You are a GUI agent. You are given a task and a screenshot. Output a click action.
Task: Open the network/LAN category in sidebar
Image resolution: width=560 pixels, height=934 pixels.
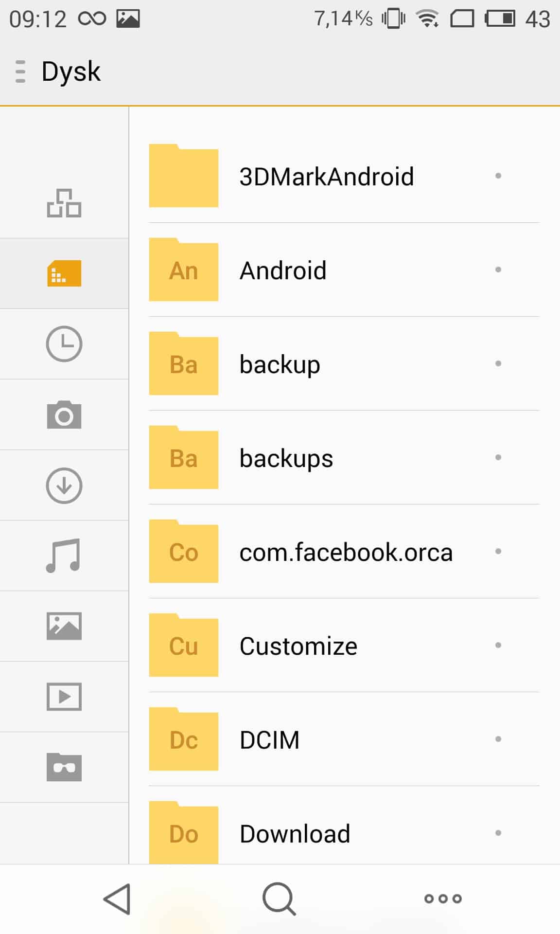coord(64,203)
